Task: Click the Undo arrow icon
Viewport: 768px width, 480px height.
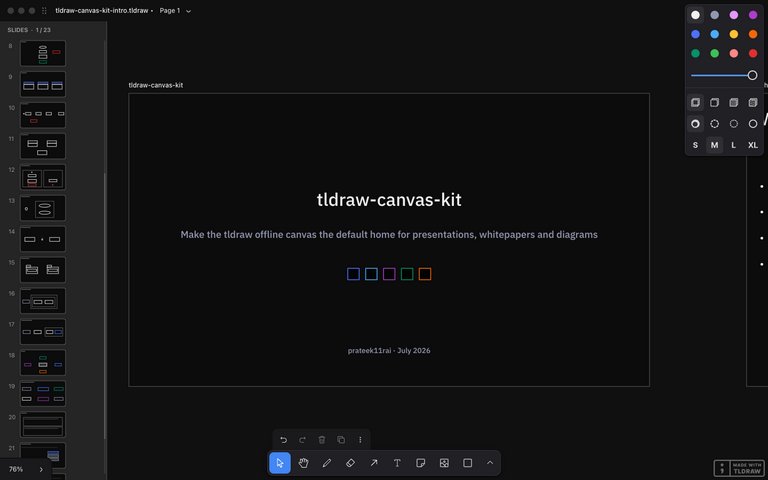Action: [x=283, y=440]
